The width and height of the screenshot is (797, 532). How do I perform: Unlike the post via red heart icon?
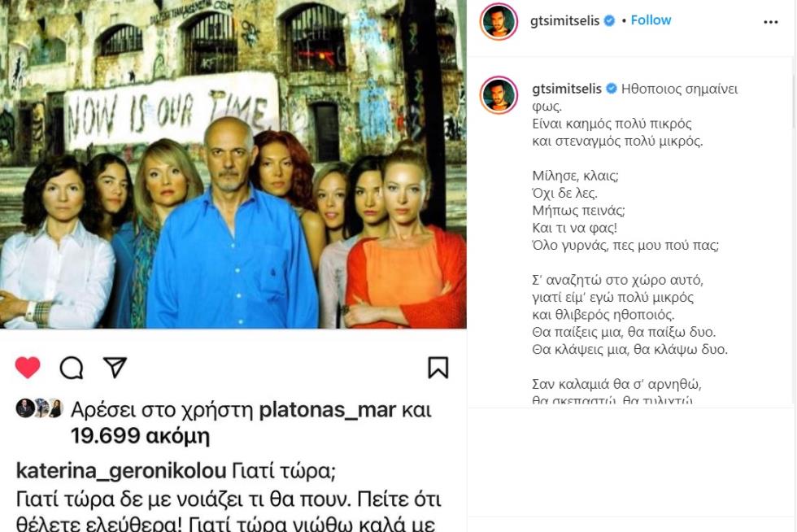point(28,367)
